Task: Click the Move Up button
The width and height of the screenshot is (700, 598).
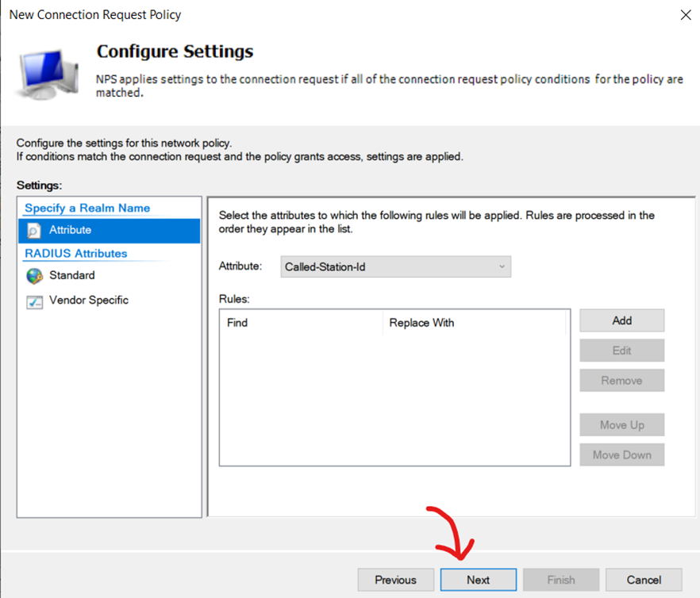Action: tap(622, 425)
